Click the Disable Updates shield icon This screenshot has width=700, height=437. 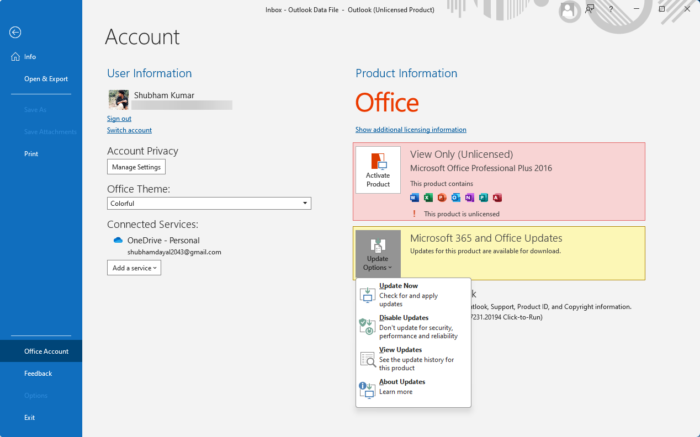click(367, 327)
